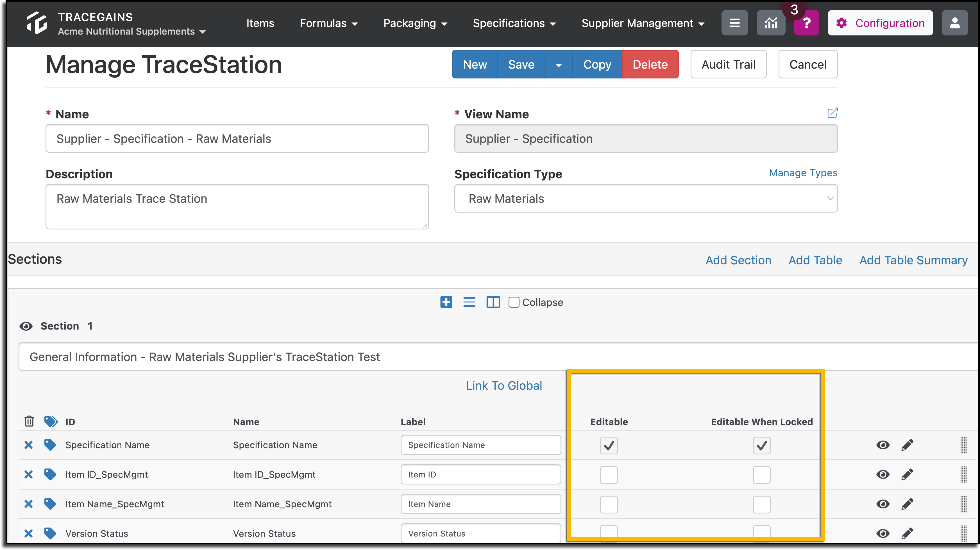Grab drag handle of Item Name_SpecMgmt row
980x550 pixels.
(963, 504)
